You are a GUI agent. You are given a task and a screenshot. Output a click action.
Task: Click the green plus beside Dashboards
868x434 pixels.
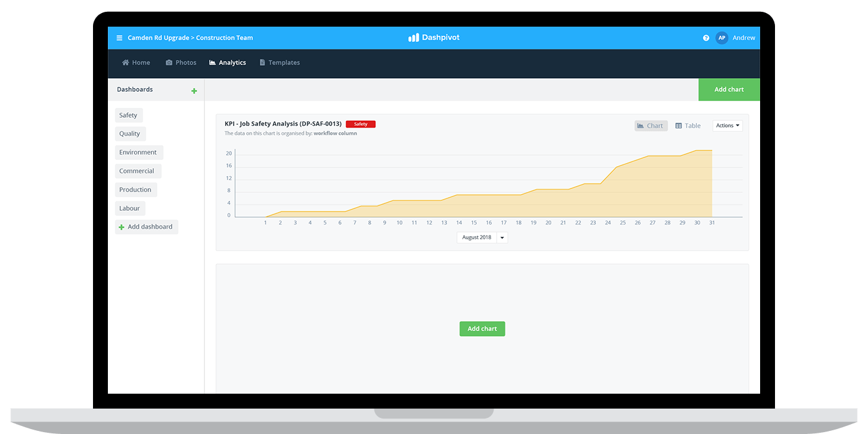(193, 90)
